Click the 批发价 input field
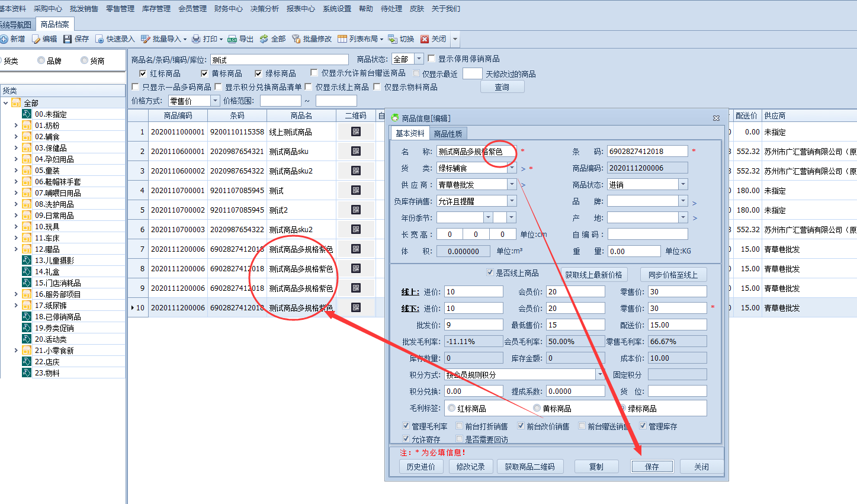Screen dimensions: 857x504 pos(474,325)
